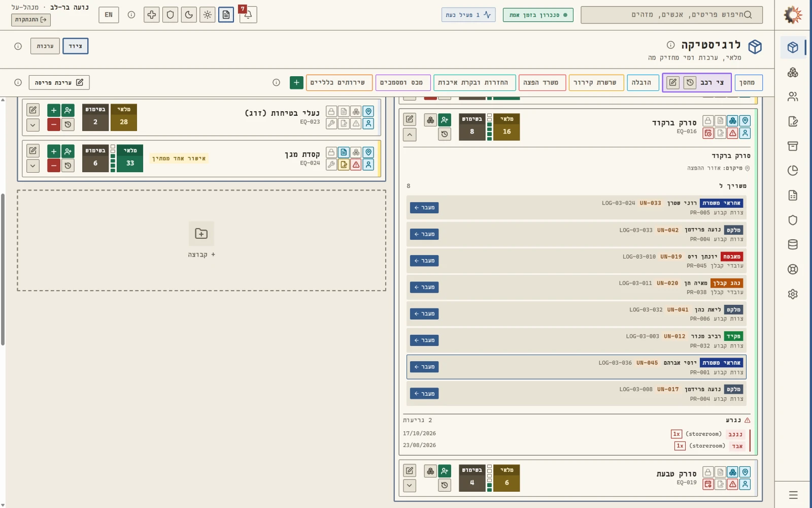Open the hamburger menu at sidebar bottom
Image resolution: width=812 pixels, height=508 pixels.
click(x=793, y=495)
